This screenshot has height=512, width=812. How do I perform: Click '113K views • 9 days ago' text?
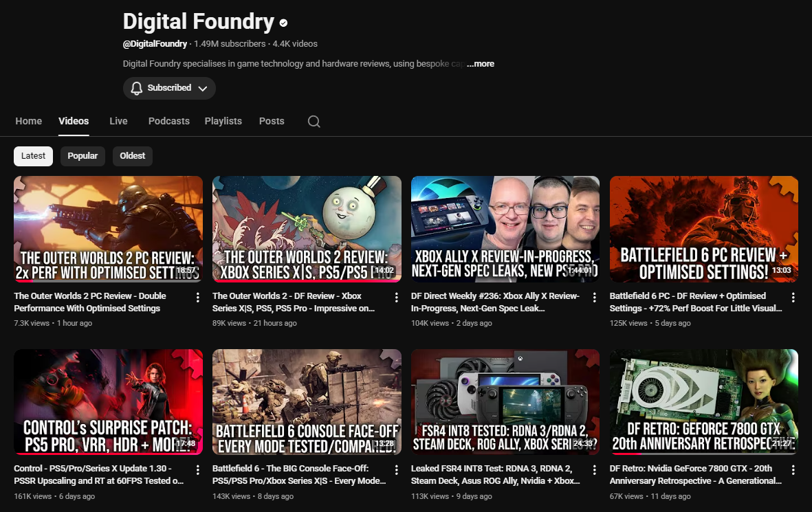[x=452, y=496]
